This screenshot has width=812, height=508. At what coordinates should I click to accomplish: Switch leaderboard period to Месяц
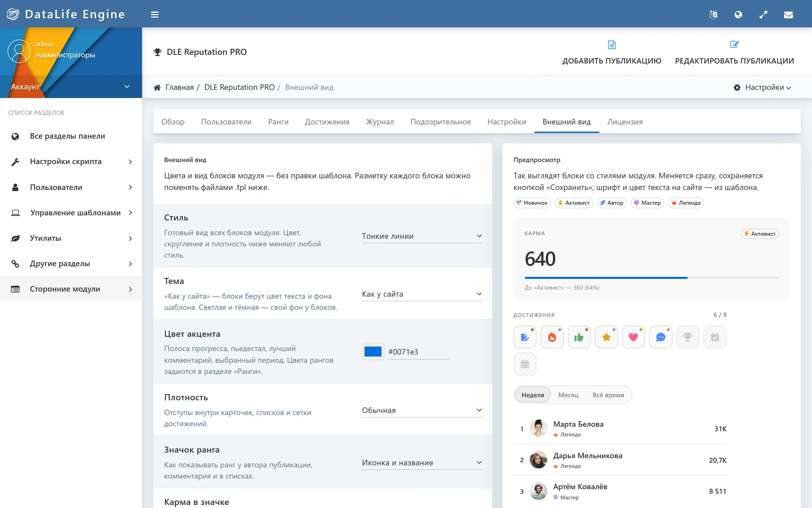coord(568,395)
